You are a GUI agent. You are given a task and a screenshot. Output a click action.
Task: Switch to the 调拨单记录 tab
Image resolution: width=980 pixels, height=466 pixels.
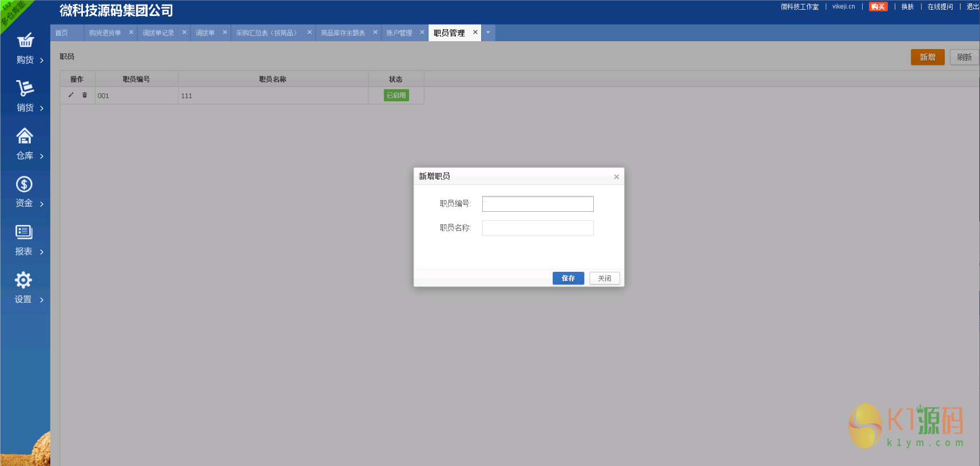(x=158, y=33)
